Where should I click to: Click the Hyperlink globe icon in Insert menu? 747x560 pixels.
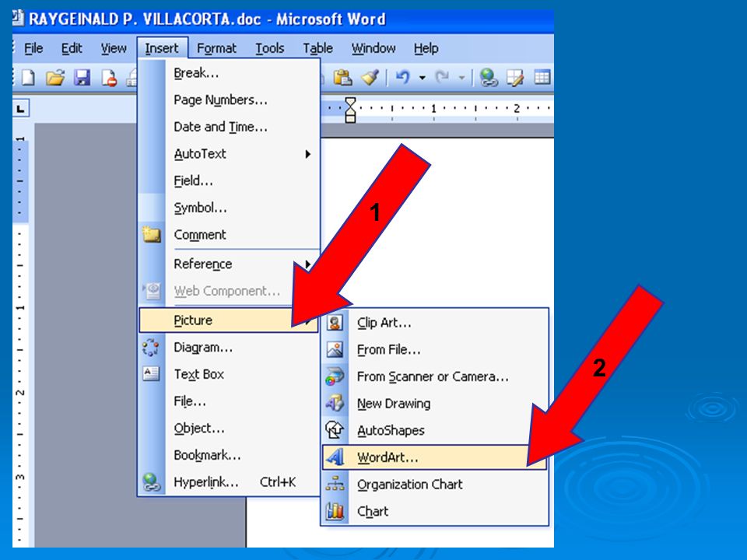(151, 482)
